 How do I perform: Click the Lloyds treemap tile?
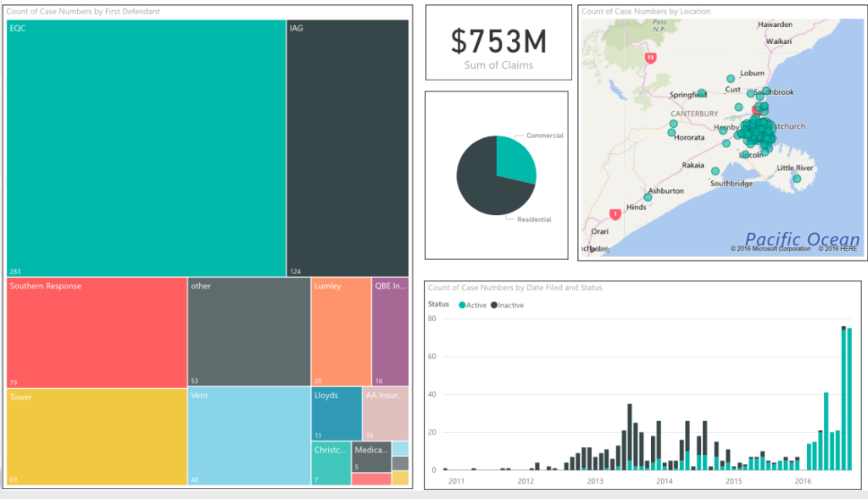coord(336,413)
